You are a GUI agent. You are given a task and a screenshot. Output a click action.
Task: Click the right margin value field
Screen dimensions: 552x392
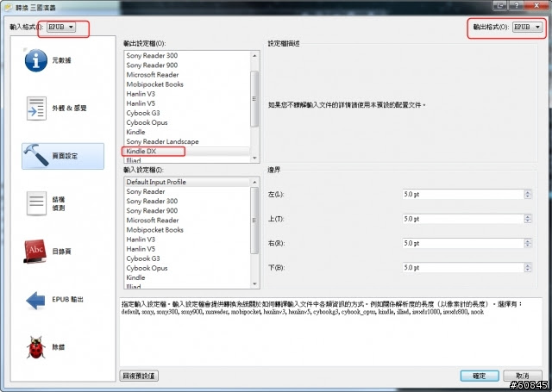(463, 243)
